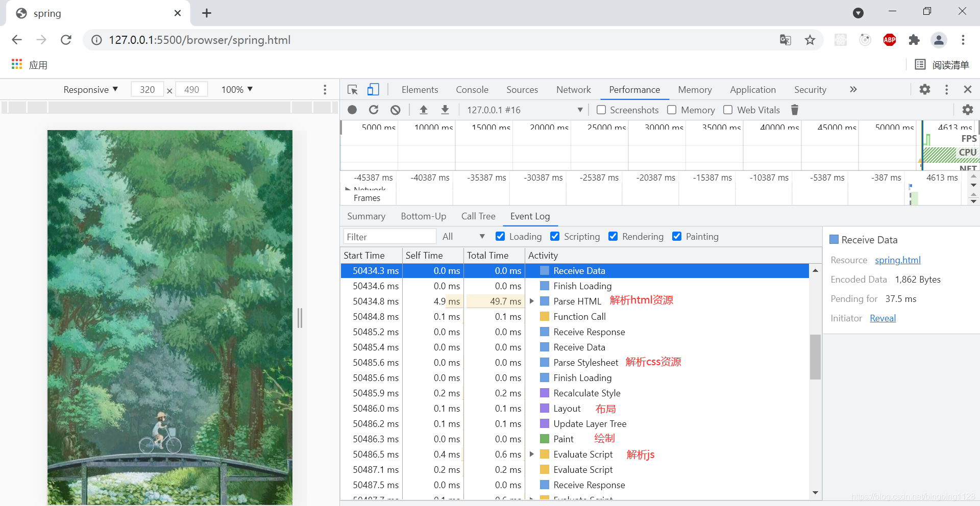
Task: Click the translate page icon
Action: pyautogui.click(x=785, y=40)
